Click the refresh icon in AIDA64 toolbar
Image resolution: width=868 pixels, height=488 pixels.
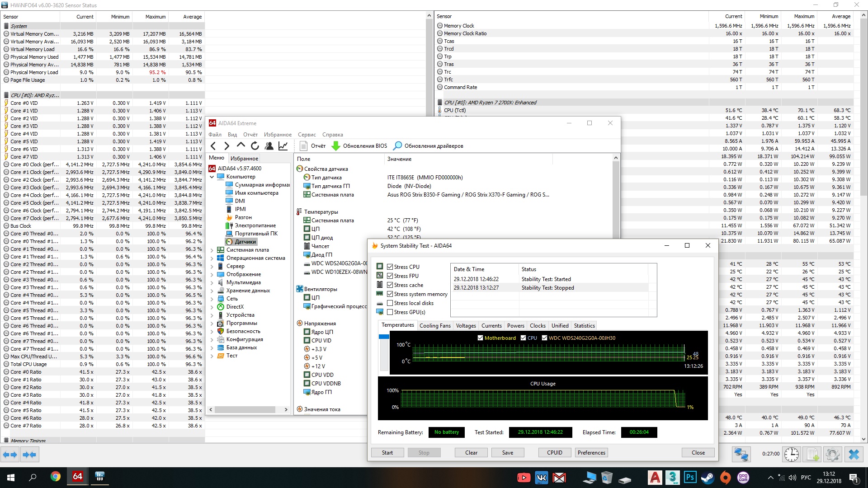click(x=255, y=146)
